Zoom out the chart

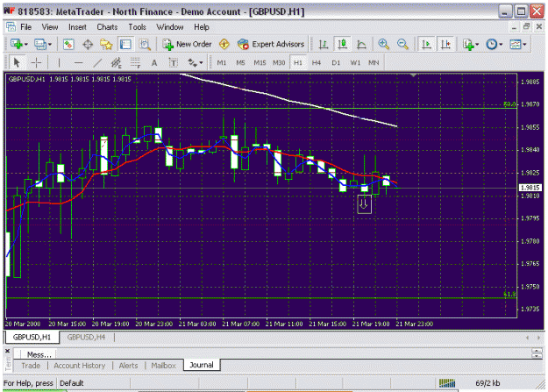(x=402, y=45)
